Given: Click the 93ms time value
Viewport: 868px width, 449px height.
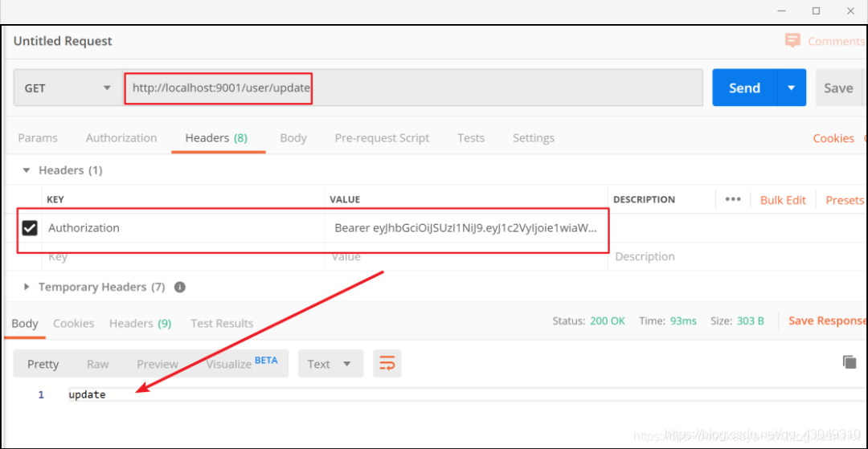Looking at the screenshot, I should click(683, 320).
